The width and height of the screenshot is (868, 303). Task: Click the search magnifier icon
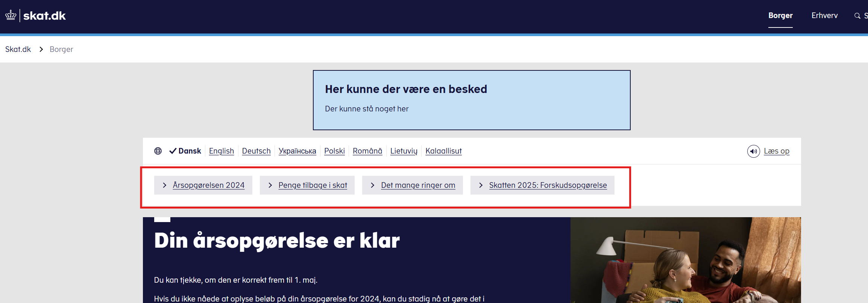pyautogui.click(x=857, y=16)
